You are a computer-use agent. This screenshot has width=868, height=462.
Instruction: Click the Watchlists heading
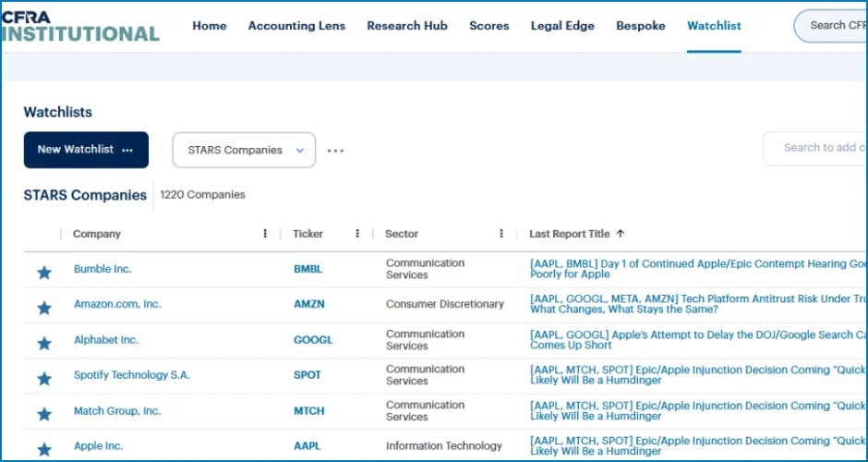click(57, 113)
